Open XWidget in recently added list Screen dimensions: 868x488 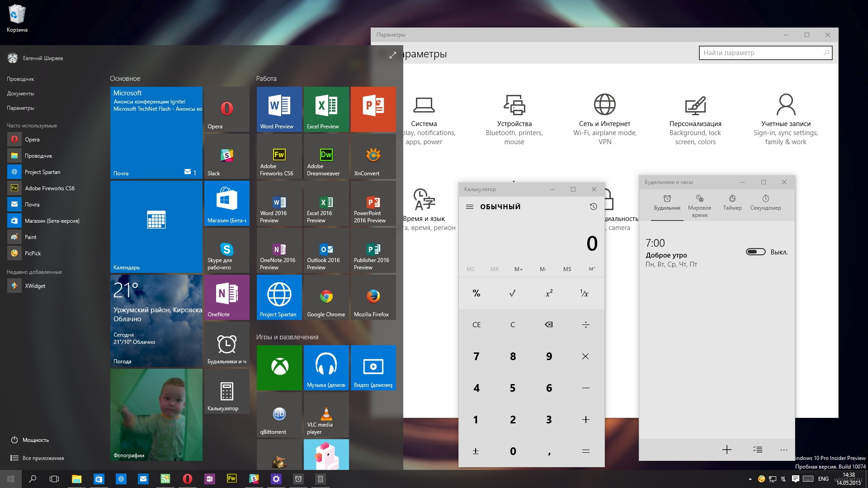point(27,286)
